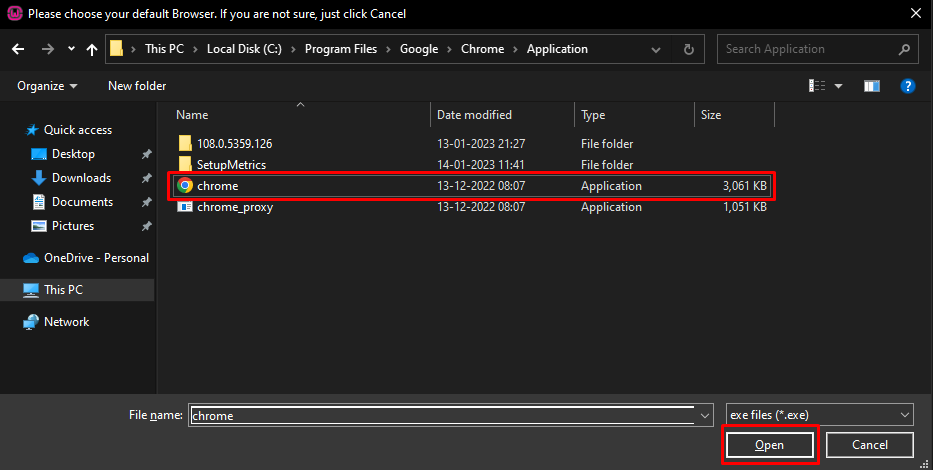Screen dimensions: 933x470
Task: Navigate to Chrome breadcrumb
Action: (x=483, y=49)
